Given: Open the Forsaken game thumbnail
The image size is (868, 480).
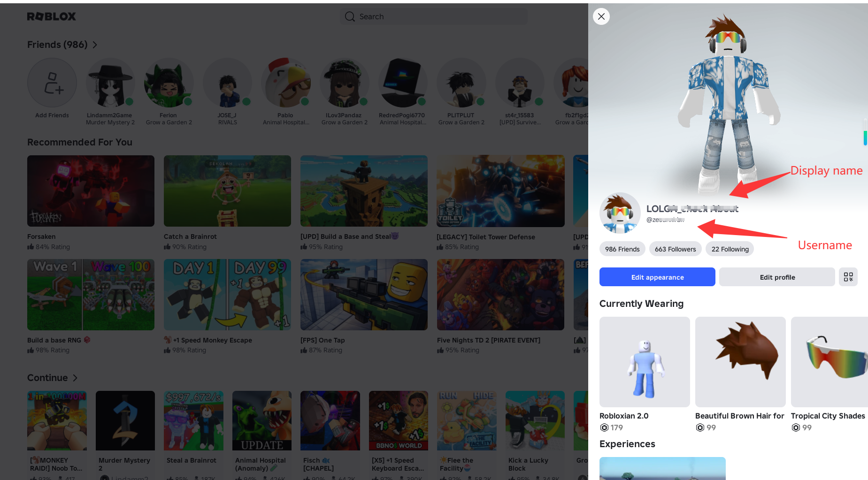Looking at the screenshot, I should (91, 191).
